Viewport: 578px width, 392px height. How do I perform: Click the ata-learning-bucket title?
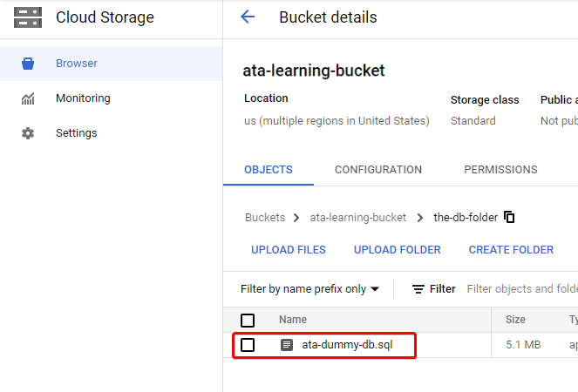314,71
